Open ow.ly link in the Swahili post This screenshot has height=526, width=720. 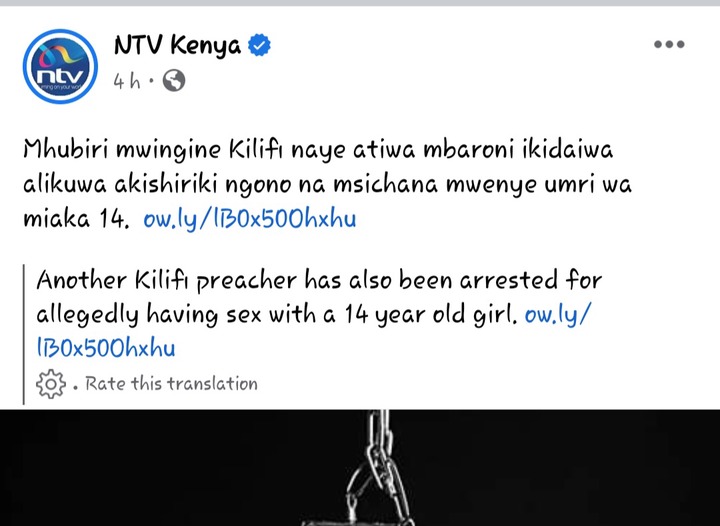[250, 218]
